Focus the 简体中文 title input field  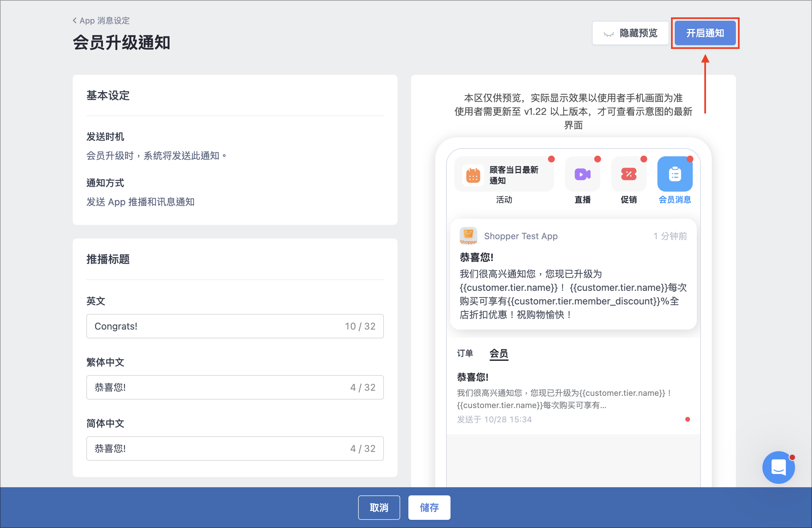click(x=235, y=448)
